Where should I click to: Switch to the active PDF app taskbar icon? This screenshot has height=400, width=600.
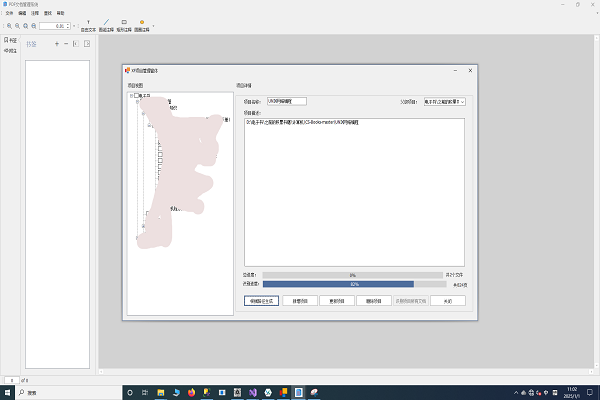pyautogui.click(x=298, y=392)
